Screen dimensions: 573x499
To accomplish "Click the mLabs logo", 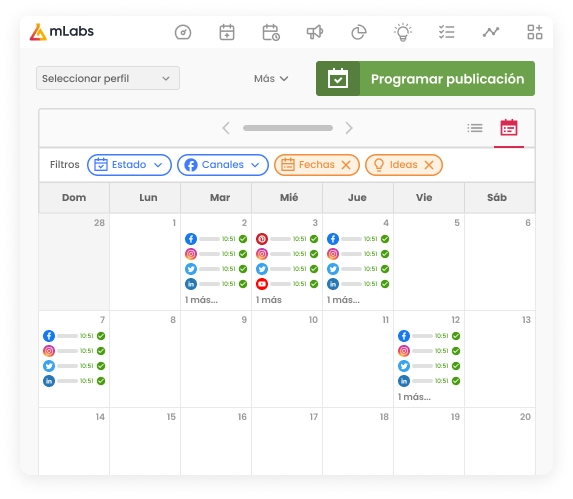I will click(x=61, y=32).
